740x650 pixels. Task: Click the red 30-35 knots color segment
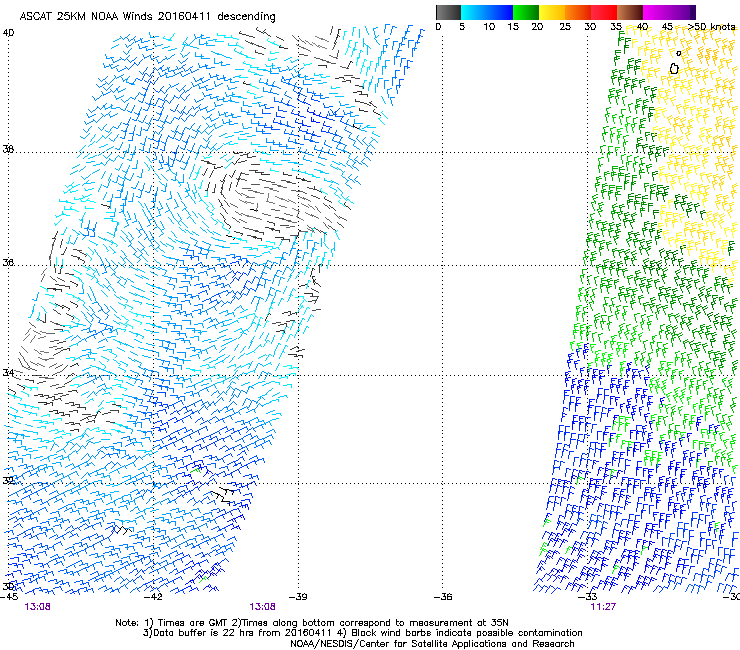coord(604,12)
